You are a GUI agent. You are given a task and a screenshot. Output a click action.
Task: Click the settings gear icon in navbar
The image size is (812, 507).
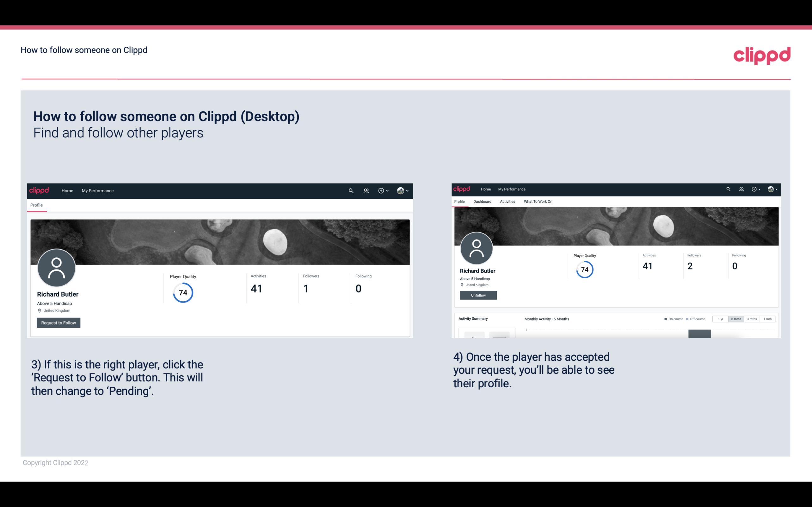pos(381,190)
